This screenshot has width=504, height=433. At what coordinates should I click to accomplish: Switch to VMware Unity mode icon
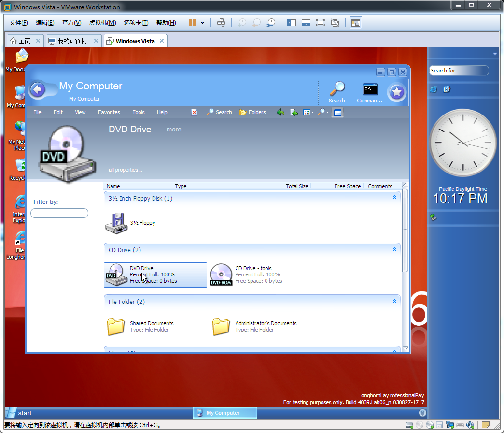coord(335,23)
